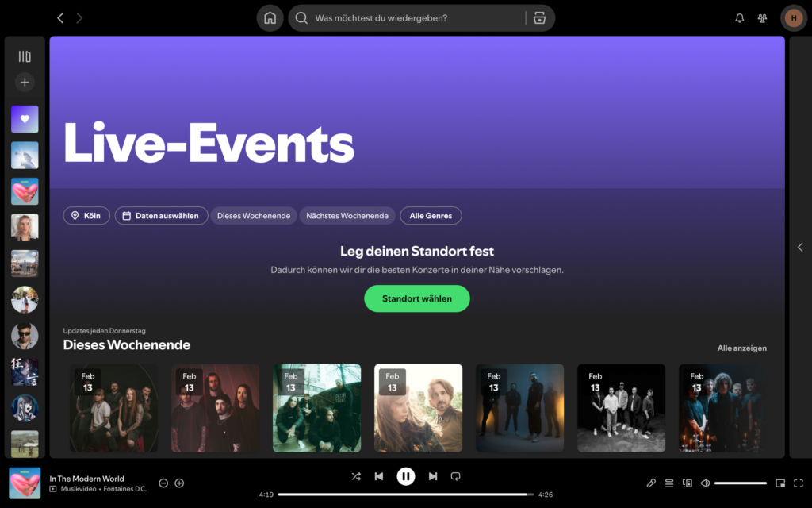Click the notifications bell icon
This screenshot has width=812, height=508.
[739, 17]
